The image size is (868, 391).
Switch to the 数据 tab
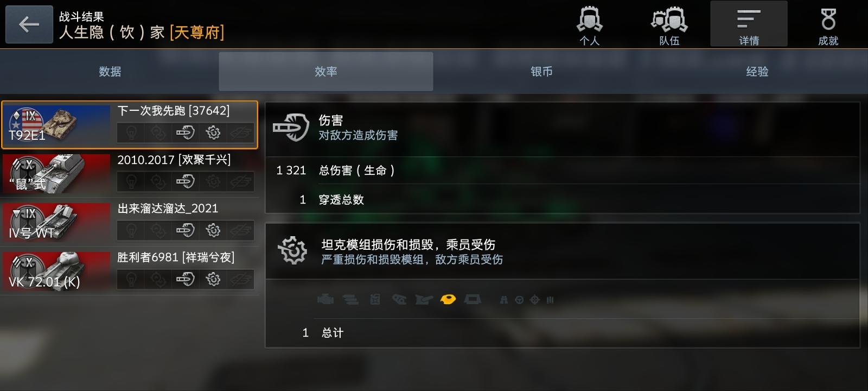click(110, 72)
